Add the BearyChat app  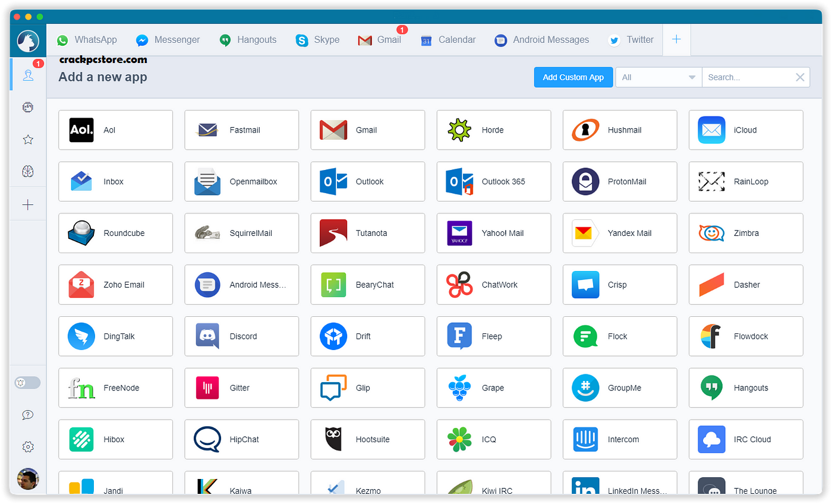point(368,285)
